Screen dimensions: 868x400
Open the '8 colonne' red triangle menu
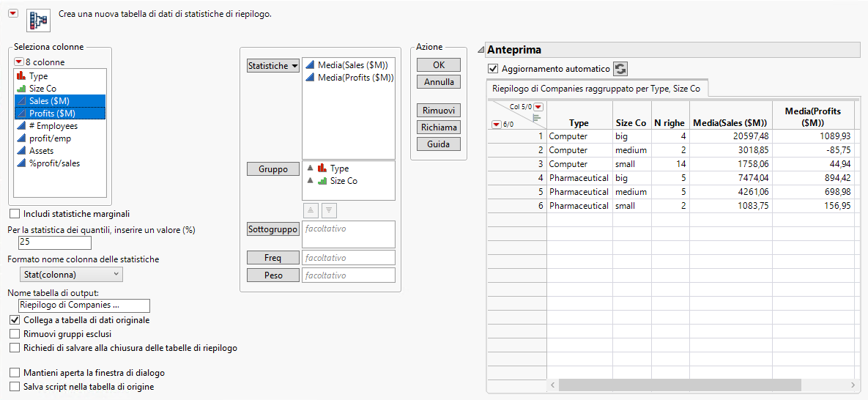[x=19, y=62]
